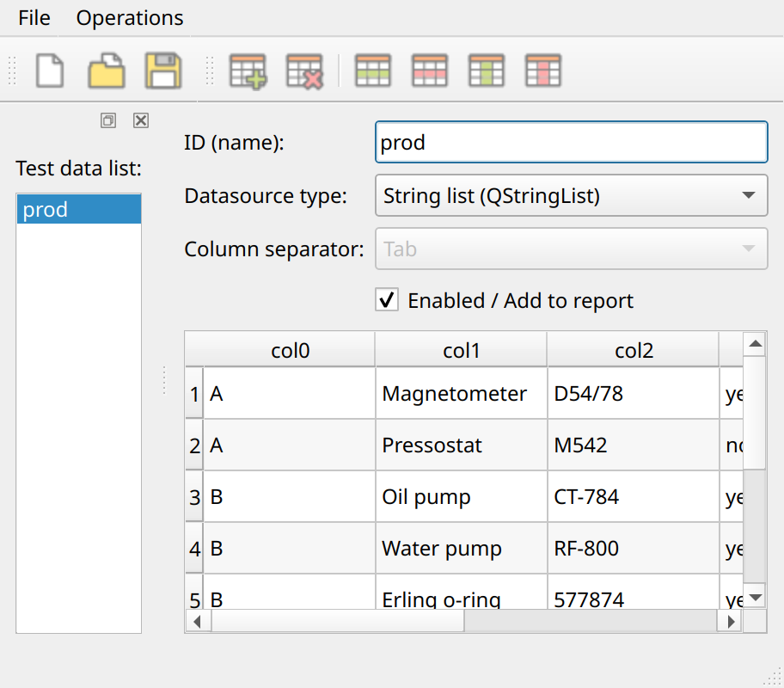Close the Test data list dock panel
Screen dimensions: 784x688
point(141,120)
